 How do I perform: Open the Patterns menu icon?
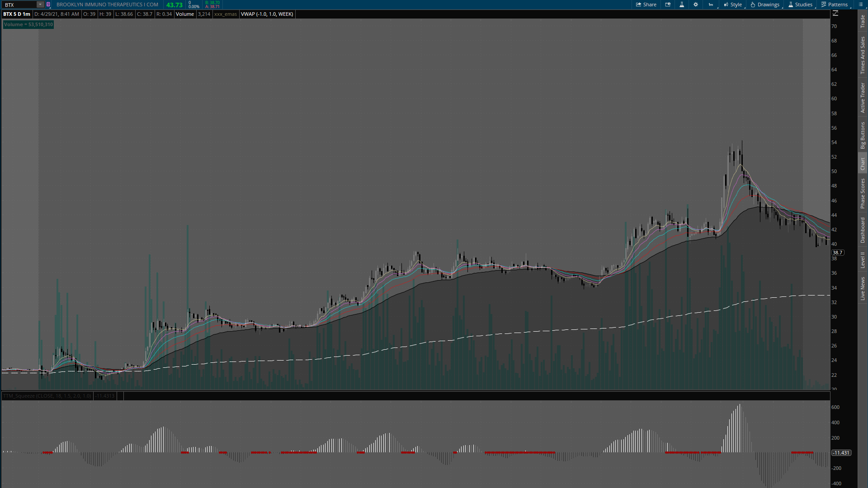click(824, 5)
